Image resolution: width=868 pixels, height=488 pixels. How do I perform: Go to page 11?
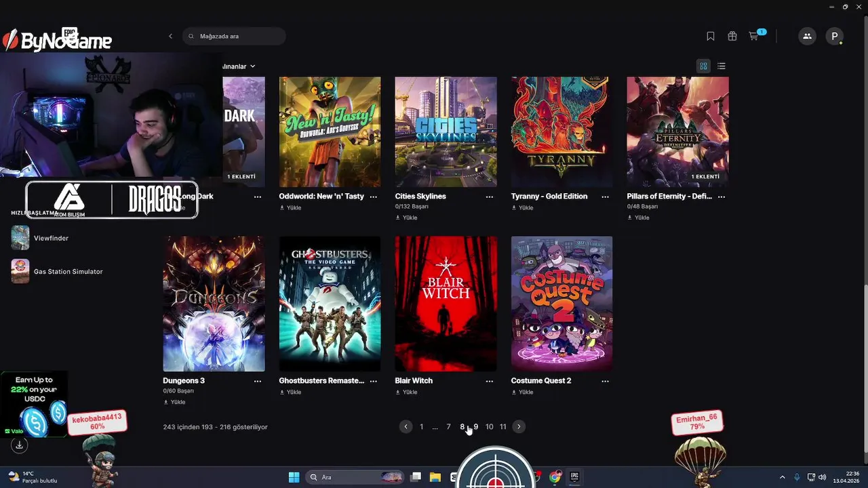tap(502, 426)
